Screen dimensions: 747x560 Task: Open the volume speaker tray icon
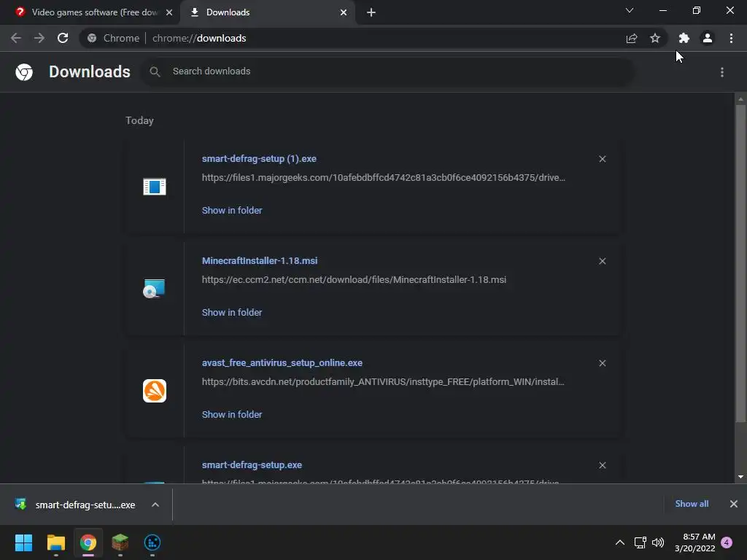658,542
